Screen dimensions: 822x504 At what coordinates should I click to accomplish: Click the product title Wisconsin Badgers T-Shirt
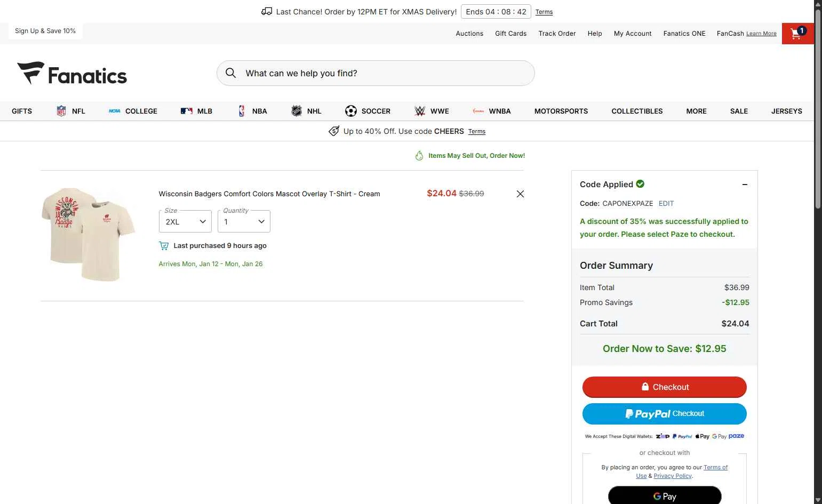pos(269,194)
